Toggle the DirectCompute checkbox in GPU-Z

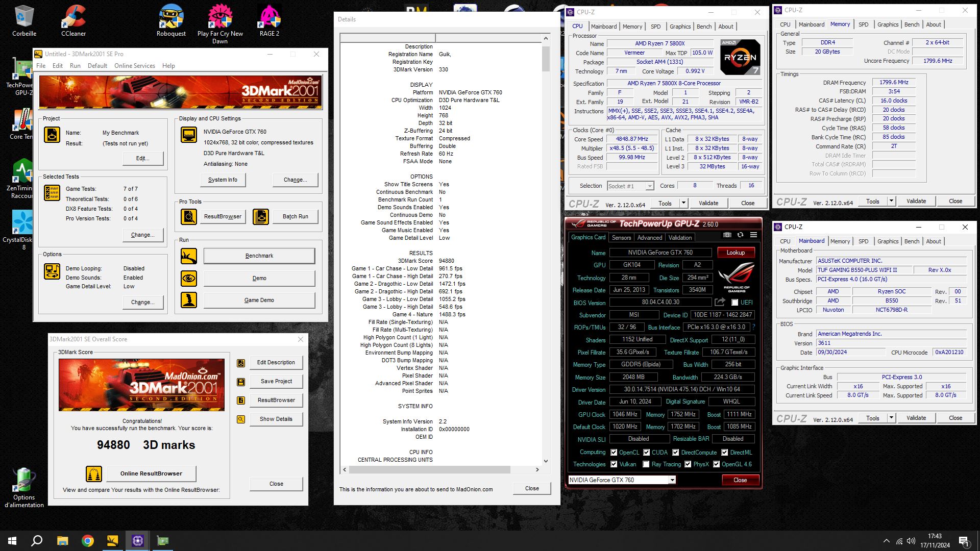coord(676,453)
